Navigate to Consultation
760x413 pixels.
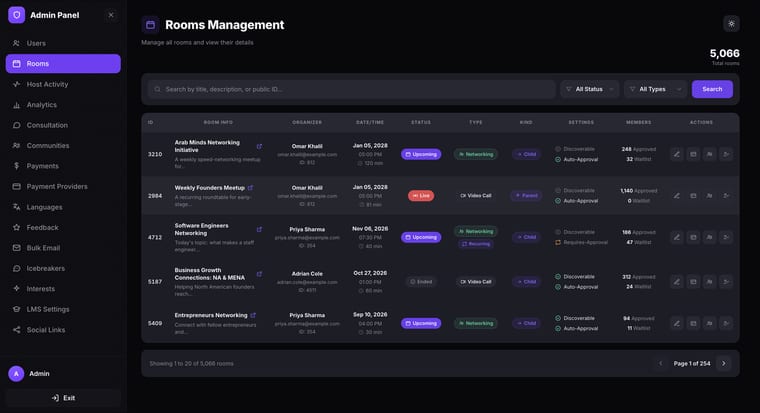click(x=63, y=125)
